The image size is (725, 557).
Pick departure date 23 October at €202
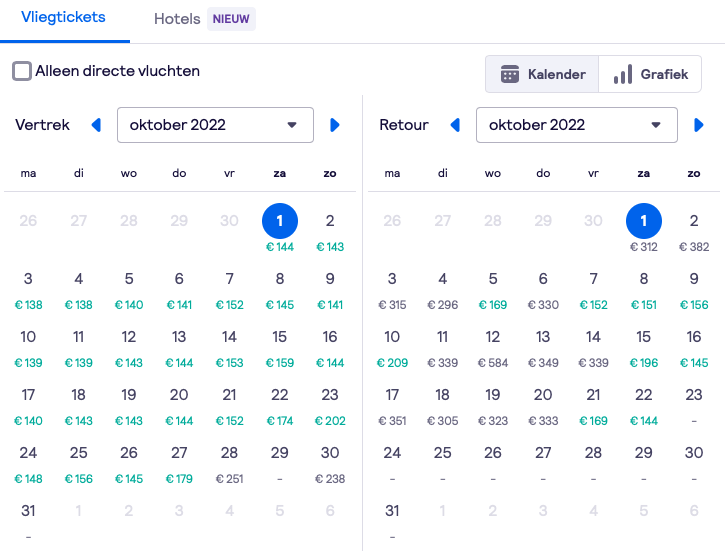pyautogui.click(x=330, y=402)
